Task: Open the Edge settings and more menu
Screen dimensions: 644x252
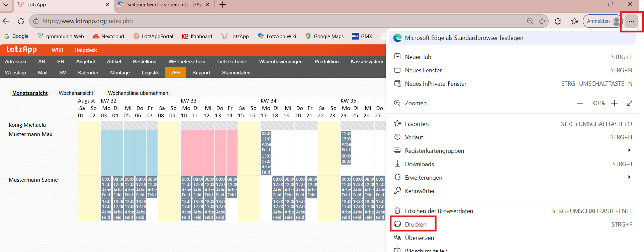Action: click(631, 21)
